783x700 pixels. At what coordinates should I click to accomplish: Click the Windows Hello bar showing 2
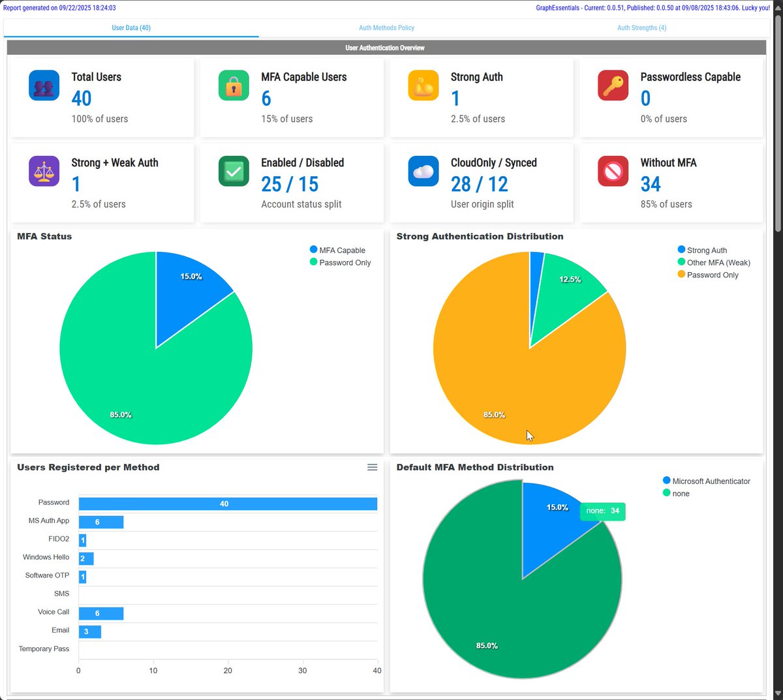pyautogui.click(x=86, y=558)
